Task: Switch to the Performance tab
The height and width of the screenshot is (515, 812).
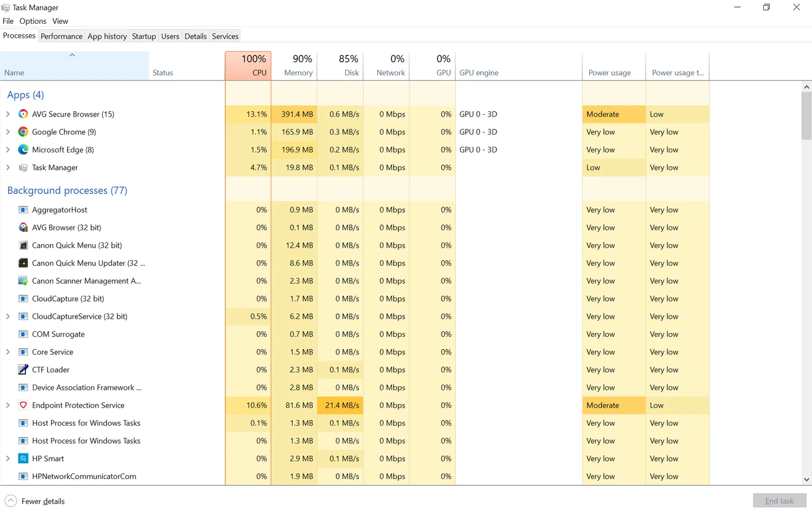Action: (61, 36)
